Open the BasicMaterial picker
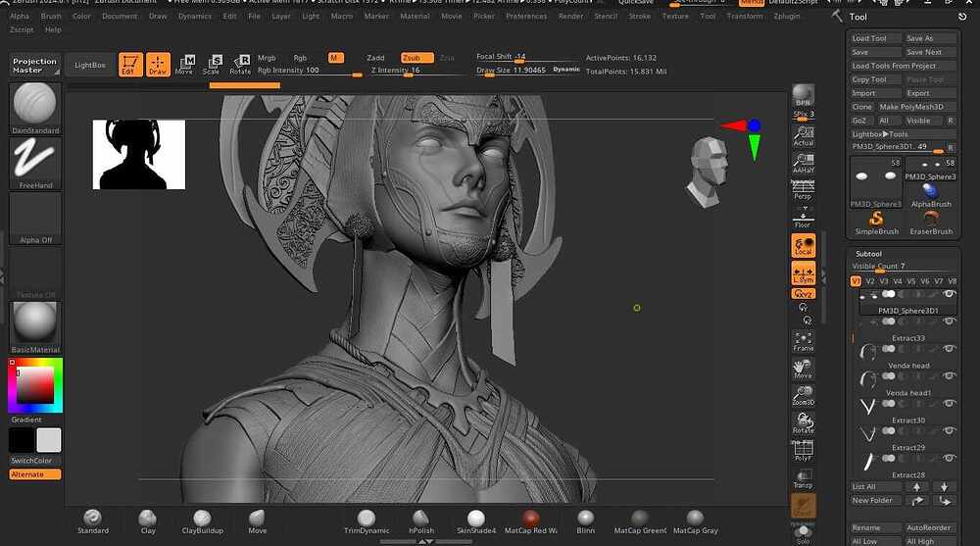Viewport: 980px width, 546px height. click(35, 327)
